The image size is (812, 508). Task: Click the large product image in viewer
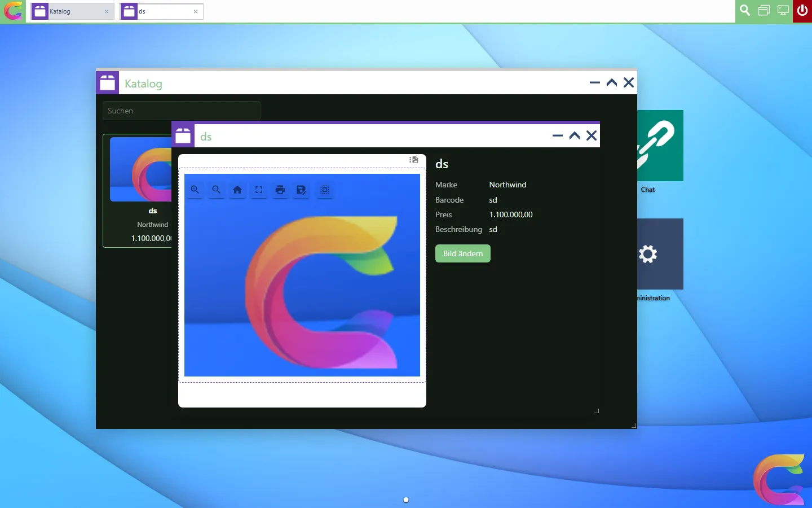(302, 275)
